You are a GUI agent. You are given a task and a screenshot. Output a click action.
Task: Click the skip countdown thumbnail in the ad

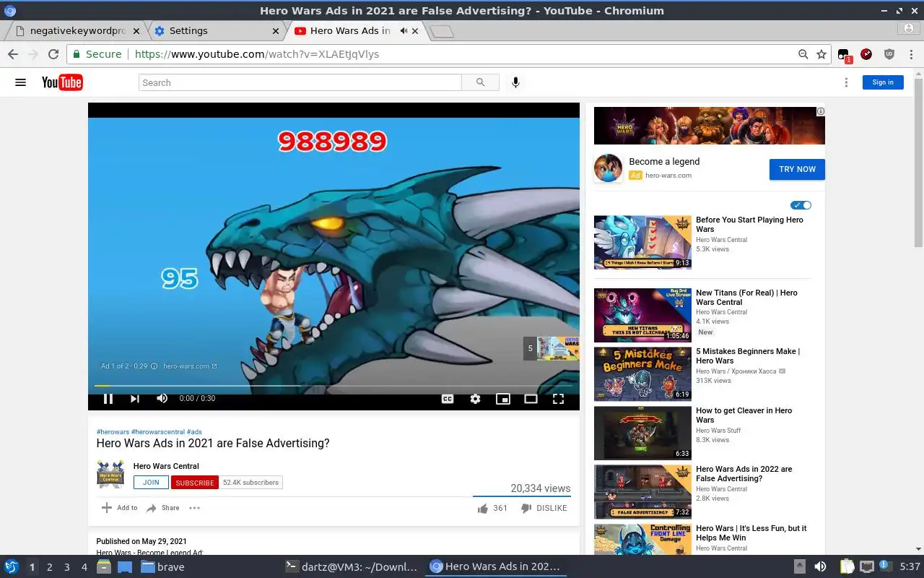point(552,348)
